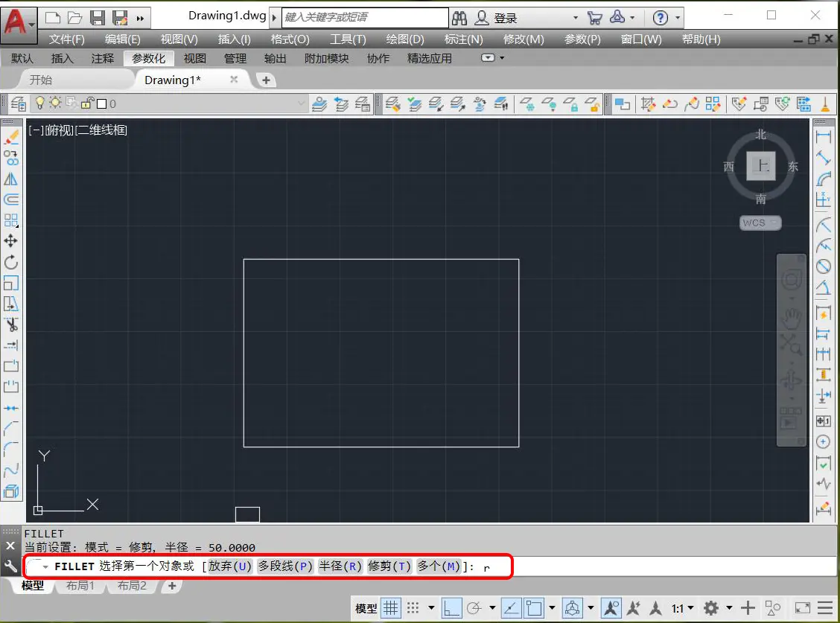Click the [-] viewport controls label

(36, 130)
